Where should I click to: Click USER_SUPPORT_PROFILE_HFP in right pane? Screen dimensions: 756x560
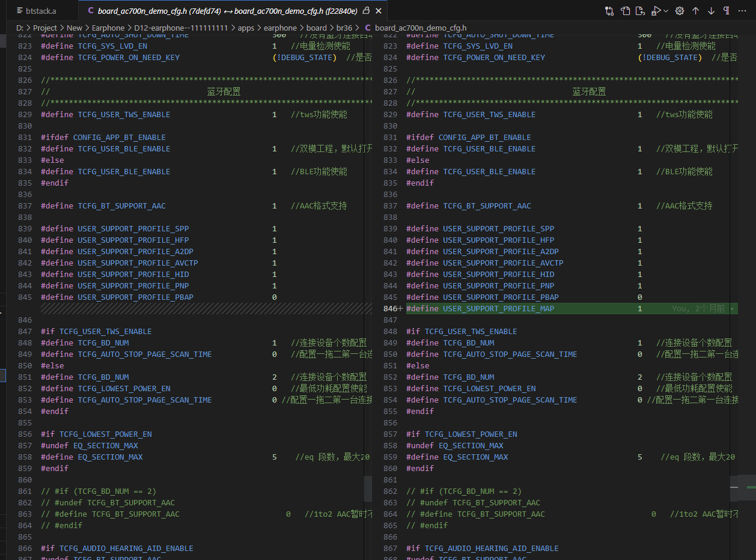pyautogui.click(x=498, y=240)
